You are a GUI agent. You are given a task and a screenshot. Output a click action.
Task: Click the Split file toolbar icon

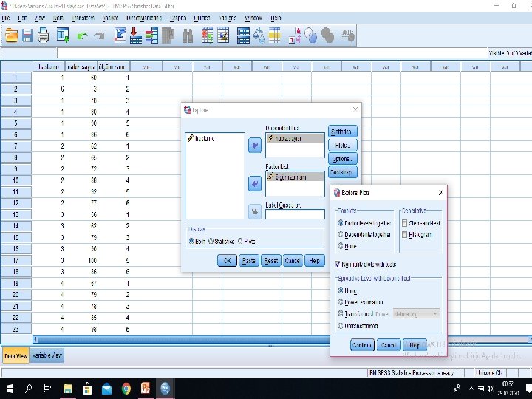(243, 35)
